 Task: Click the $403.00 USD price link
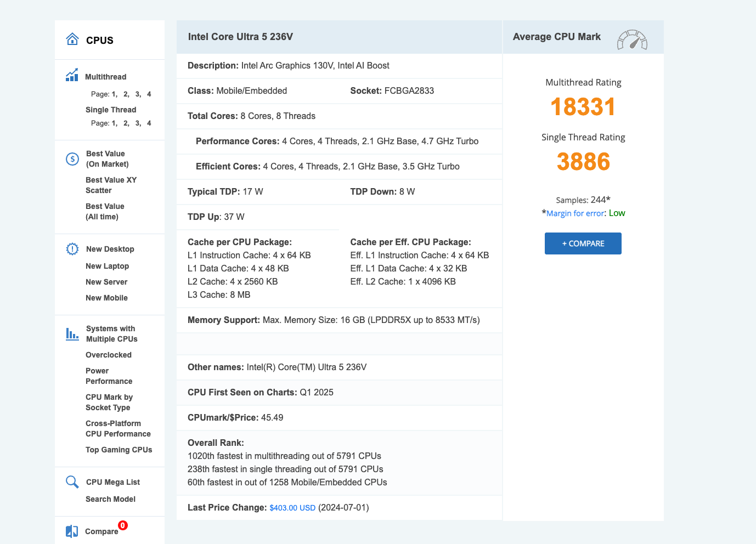coord(292,508)
